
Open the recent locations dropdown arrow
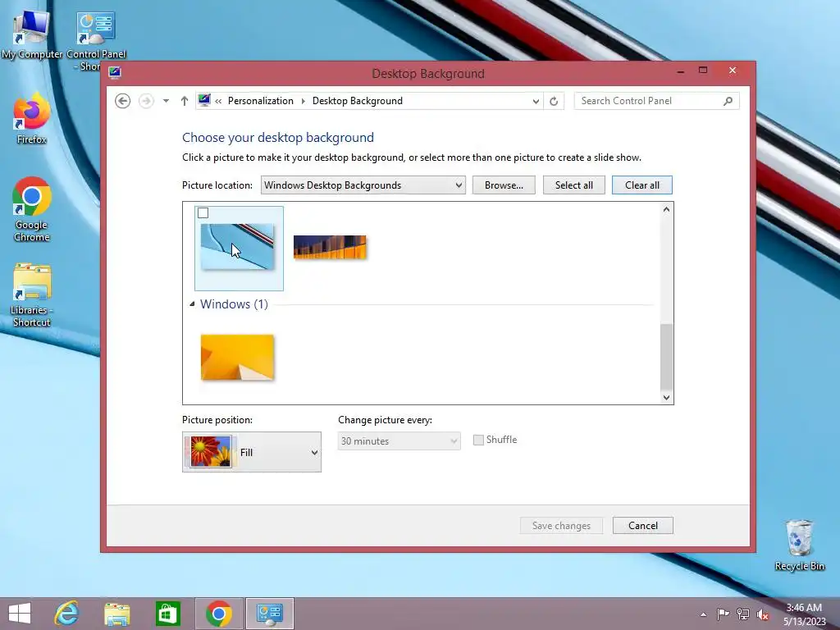tap(166, 101)
